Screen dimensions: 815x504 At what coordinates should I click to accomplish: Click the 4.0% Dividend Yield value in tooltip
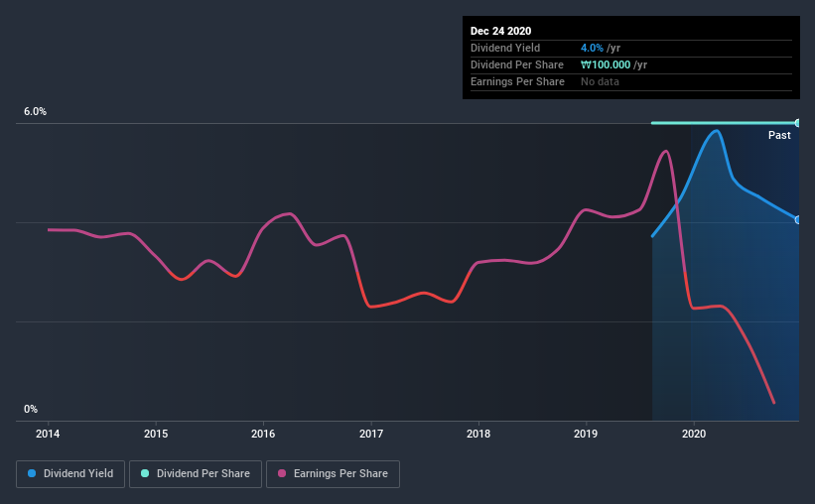pyautogui.click(x=592, y=48)
